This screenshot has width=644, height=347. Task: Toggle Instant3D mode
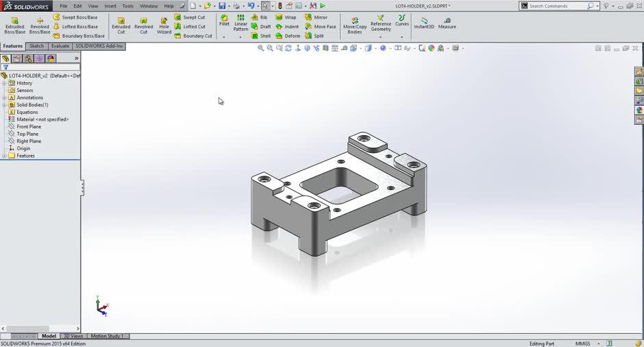[423, 21]
